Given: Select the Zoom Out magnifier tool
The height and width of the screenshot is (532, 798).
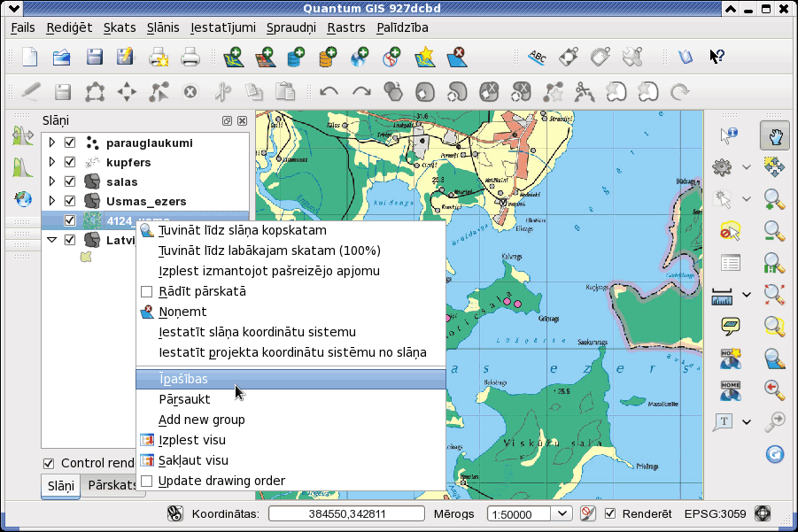Looking at the screenshot, I should point(774,231).
